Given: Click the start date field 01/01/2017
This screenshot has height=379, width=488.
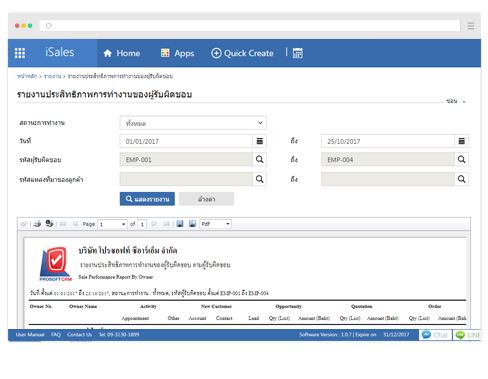Looking at the screenshot, I should [186, 141].
